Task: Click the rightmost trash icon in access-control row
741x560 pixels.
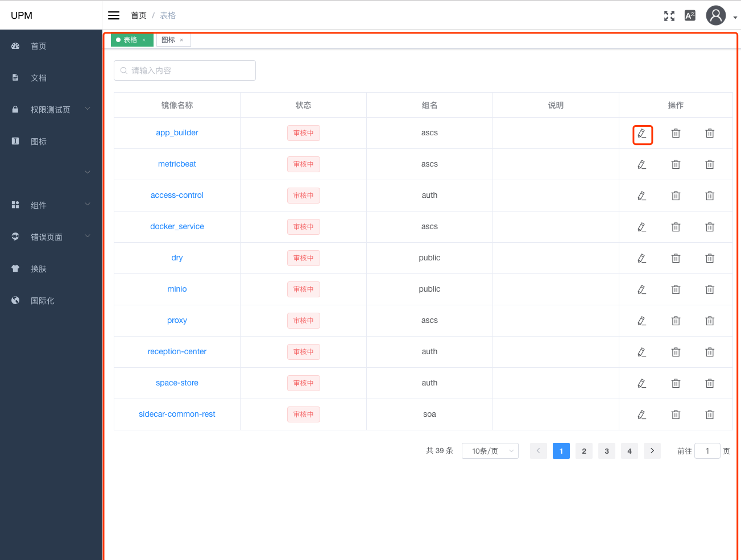Action: click(x=710, y=196)
